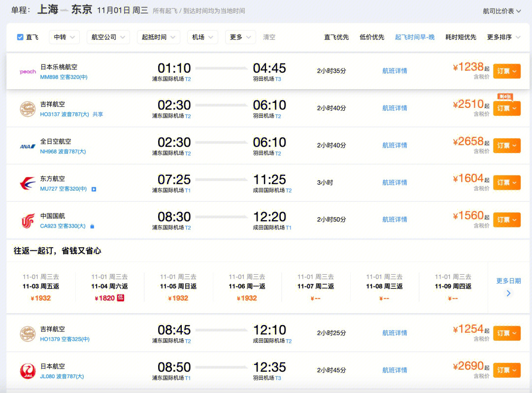Image resolution: width=532 pixels, height=393 pixels.
Task: Open the 航司比价表 dropdown
Action: (502, 11)
